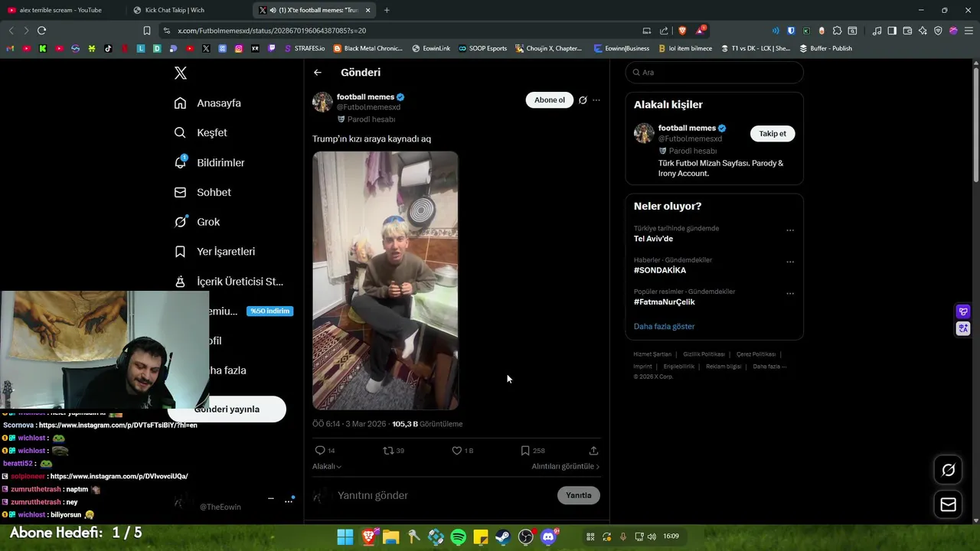Go to Anasayfa home page
This screenshot has height=551, width=980.
coord(207,103)
